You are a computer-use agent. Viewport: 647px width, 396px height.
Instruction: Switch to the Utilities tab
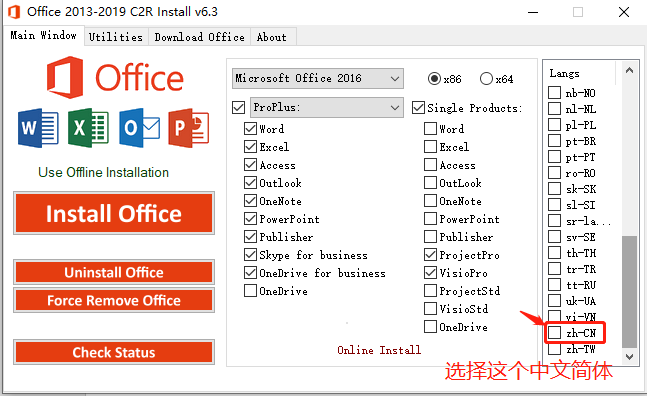click(116, 37)
